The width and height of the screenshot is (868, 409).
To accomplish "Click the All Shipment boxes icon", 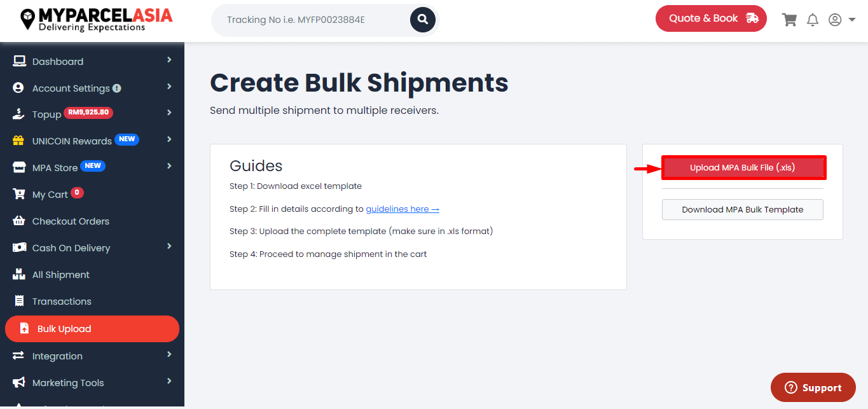I will 19,274.
